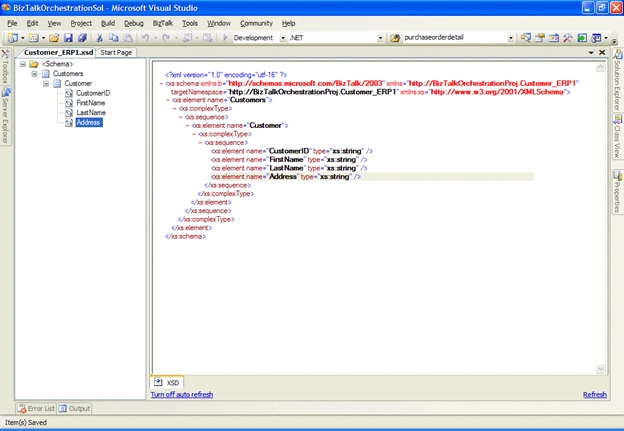Switch to the Start Page tab
Viewport: 624px width, 431px height.
(x=116, y=53)
